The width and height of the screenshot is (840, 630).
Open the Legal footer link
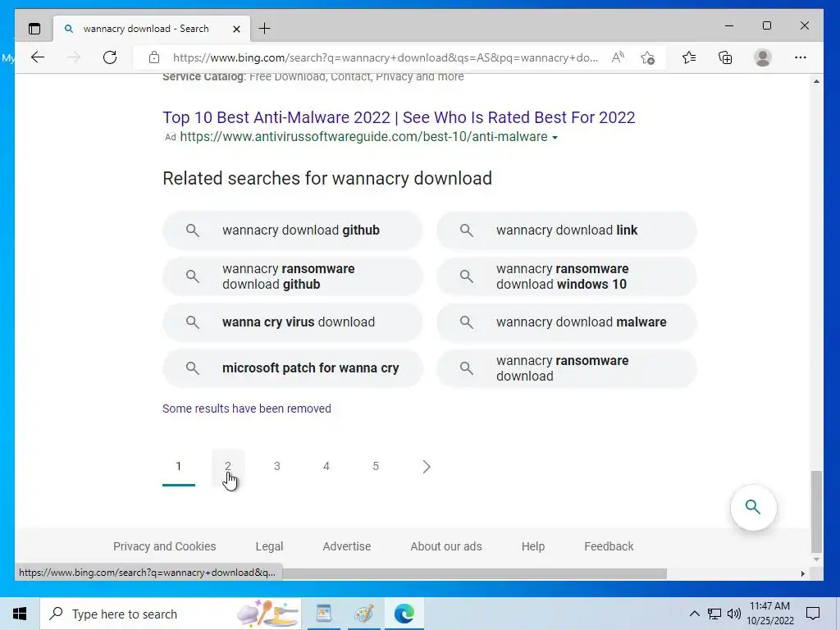269,546
